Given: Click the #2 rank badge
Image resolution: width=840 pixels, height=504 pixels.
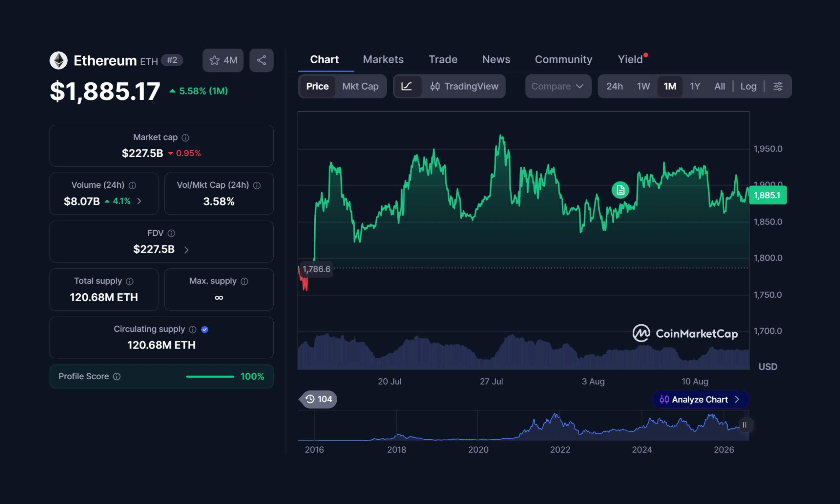Looking at the screenshot, I should [x=172, y=60].
